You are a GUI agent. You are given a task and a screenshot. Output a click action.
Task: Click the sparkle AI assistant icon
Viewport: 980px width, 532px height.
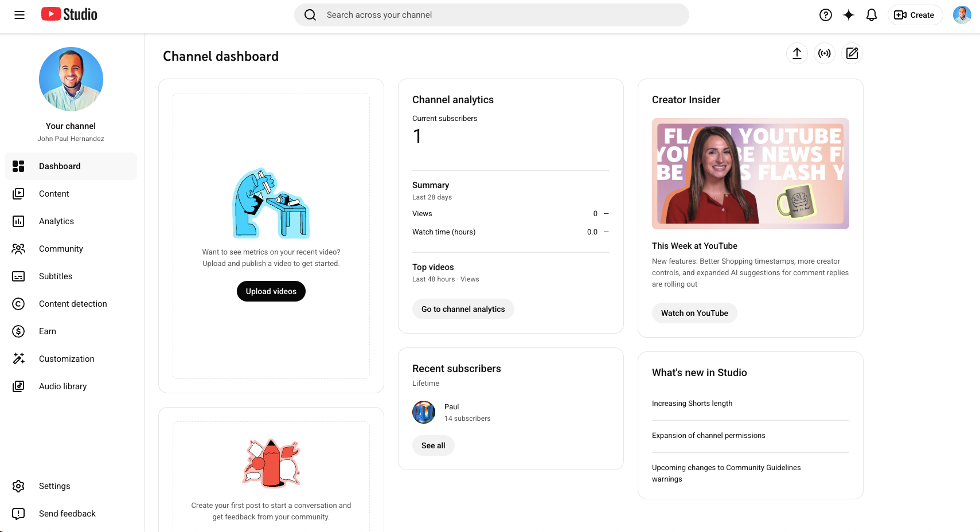pyautogui.click(x=848, y=15)
